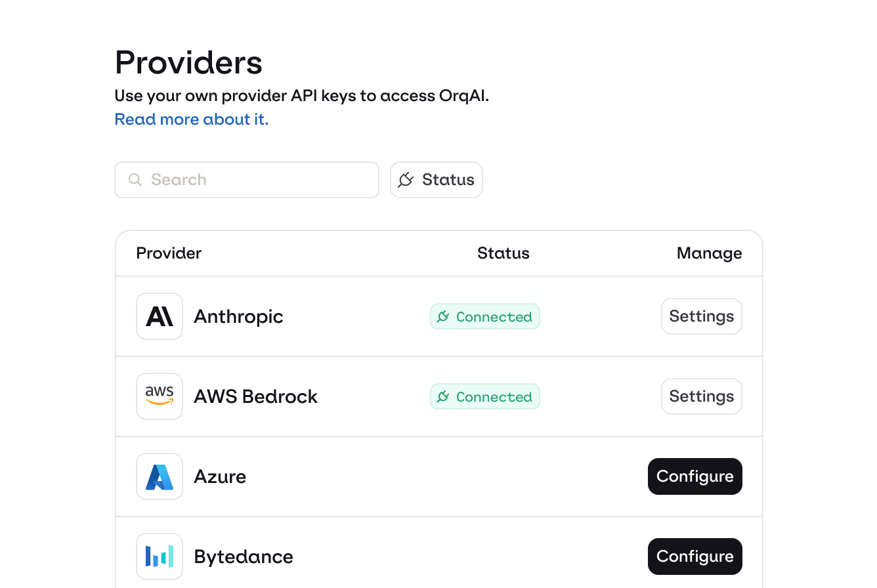Select the Bytedance provider name
The height and width of the screenshot is (588, 877).
pos(244,557)
